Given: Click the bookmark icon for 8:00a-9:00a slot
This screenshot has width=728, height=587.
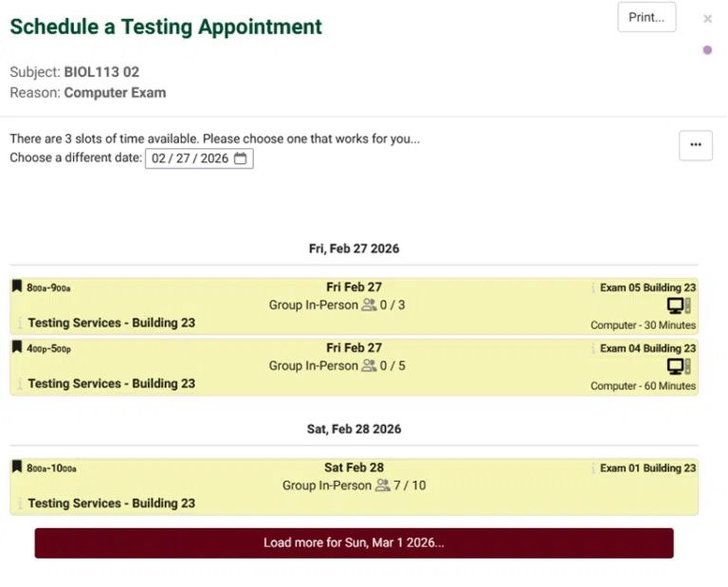Looking at the screenshot, I should (17, 286).
